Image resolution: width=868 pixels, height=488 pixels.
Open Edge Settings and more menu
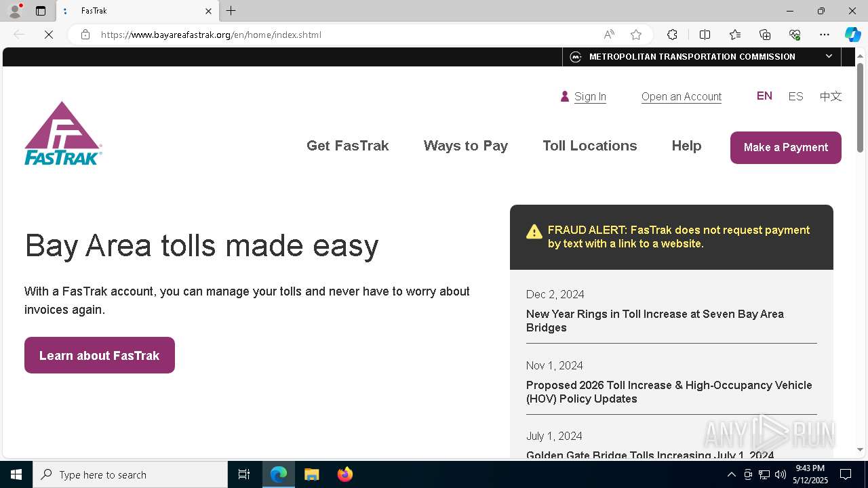(825, 35)
